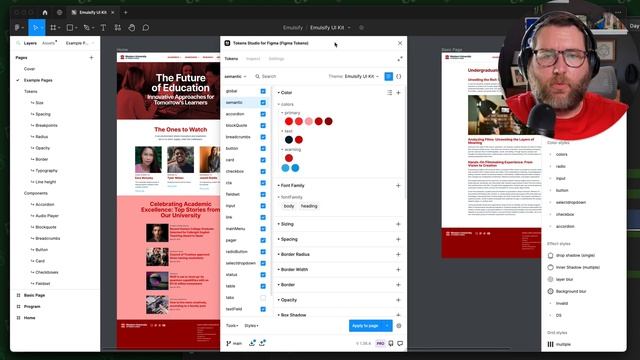Screen dimensions: 640x360
Task: Pull tokens from sync provider
Action: (x=252, y=343)
